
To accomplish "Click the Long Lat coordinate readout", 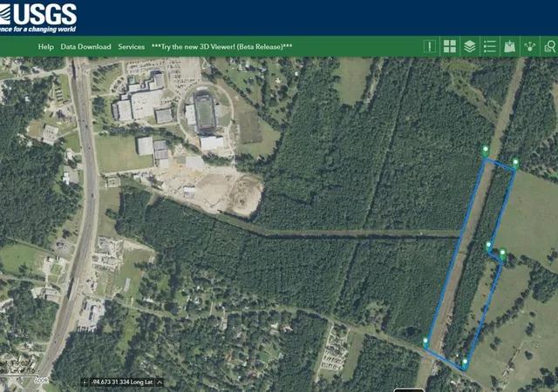I will [x=122, y=382].
